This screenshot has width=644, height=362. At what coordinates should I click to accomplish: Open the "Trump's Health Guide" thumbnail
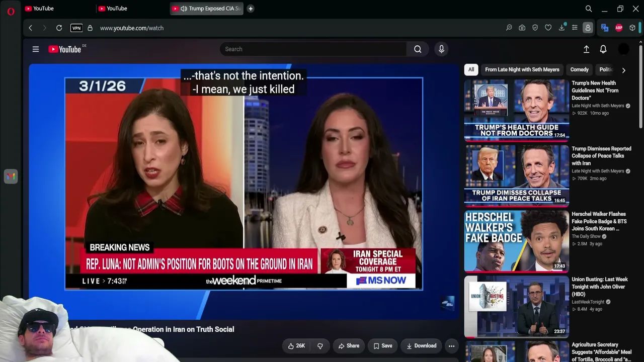tap(517, 110)
